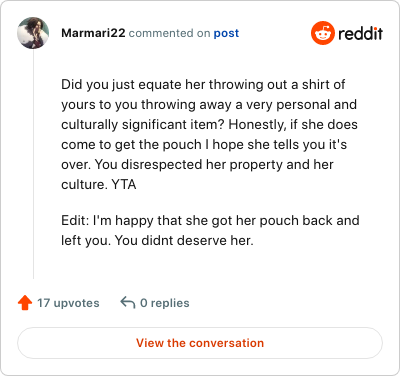Click 'You didnt deserve her' sentence
Image resolution: width=400 pixels, height=376 pixels.
click(184, 240)
